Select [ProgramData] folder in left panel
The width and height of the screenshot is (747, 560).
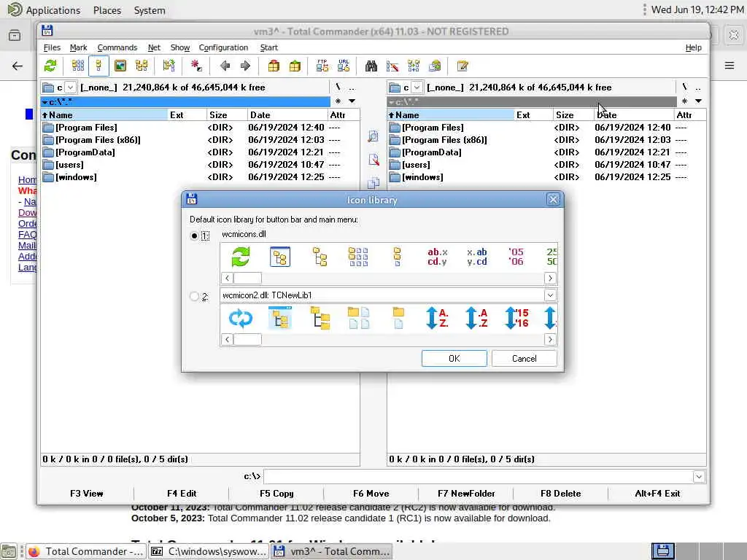tap(85, 152)
